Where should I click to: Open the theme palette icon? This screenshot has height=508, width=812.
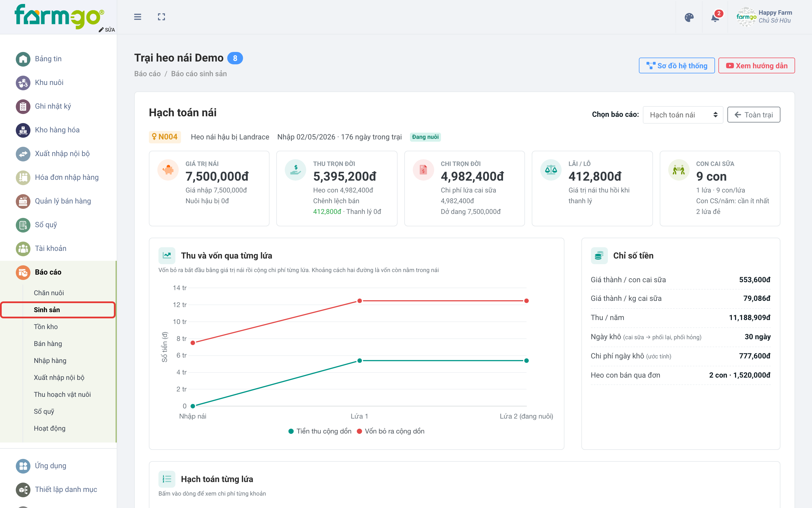pos(689,17)
